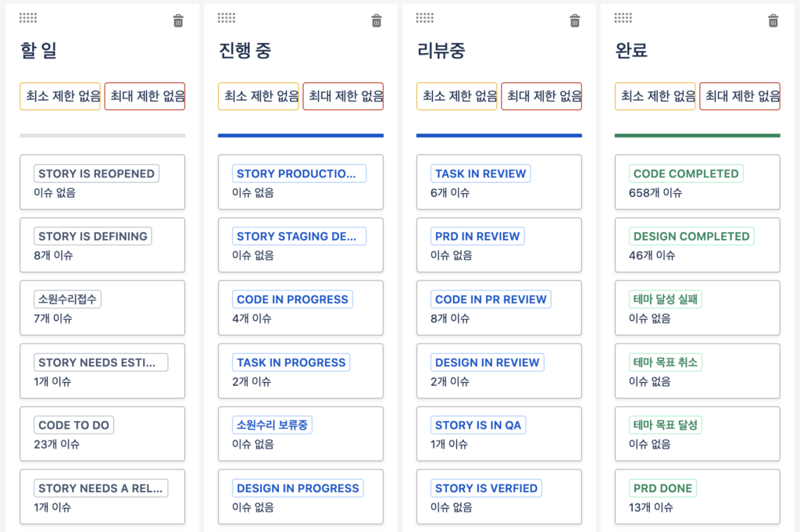Select the STORY IS IN QA status

(499, 434)
